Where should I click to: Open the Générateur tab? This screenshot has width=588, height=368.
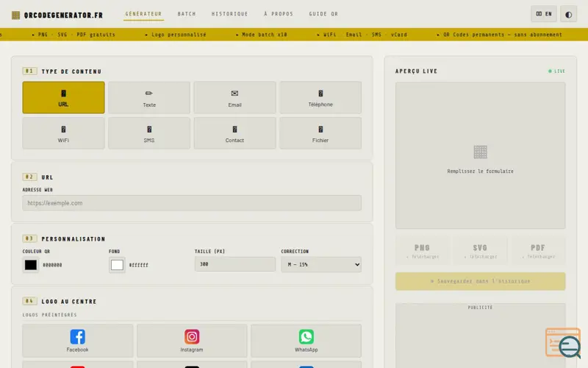click(143, 14)
